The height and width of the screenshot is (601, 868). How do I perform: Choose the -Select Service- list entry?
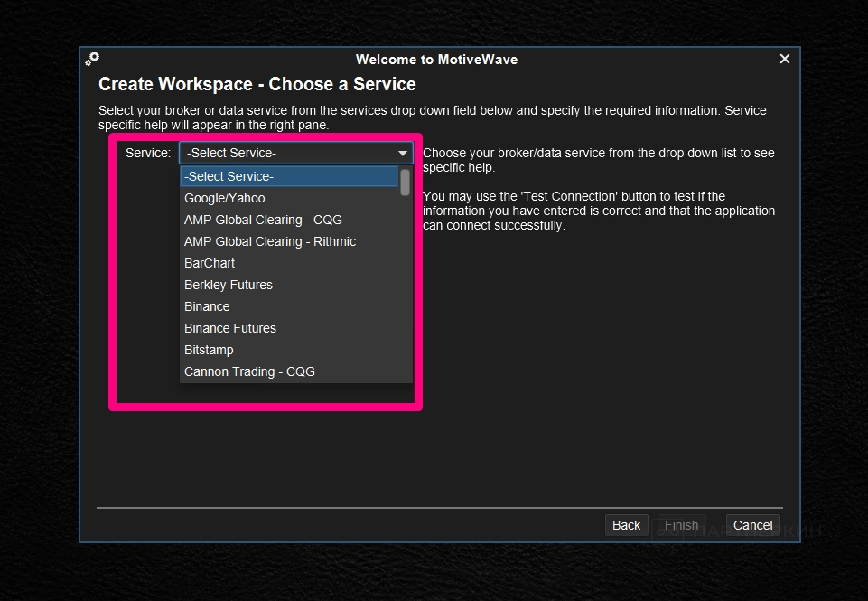tap(289, 176)
